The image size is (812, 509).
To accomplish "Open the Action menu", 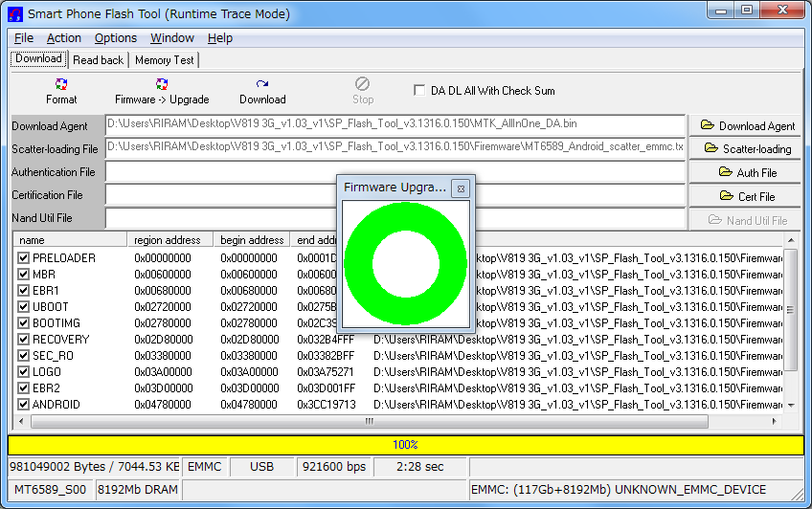I will tap(64, 37).
